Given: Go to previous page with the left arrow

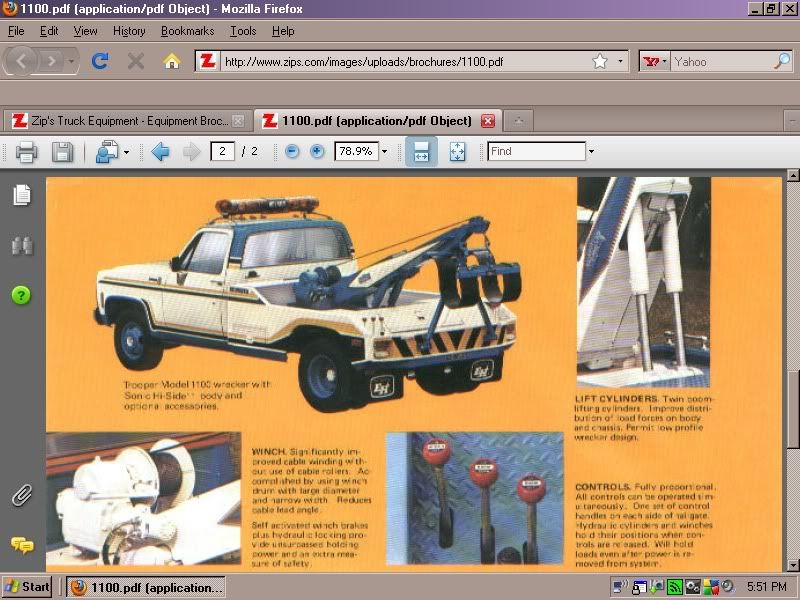Looking at the screenshot, I should [x=160, y=152].
